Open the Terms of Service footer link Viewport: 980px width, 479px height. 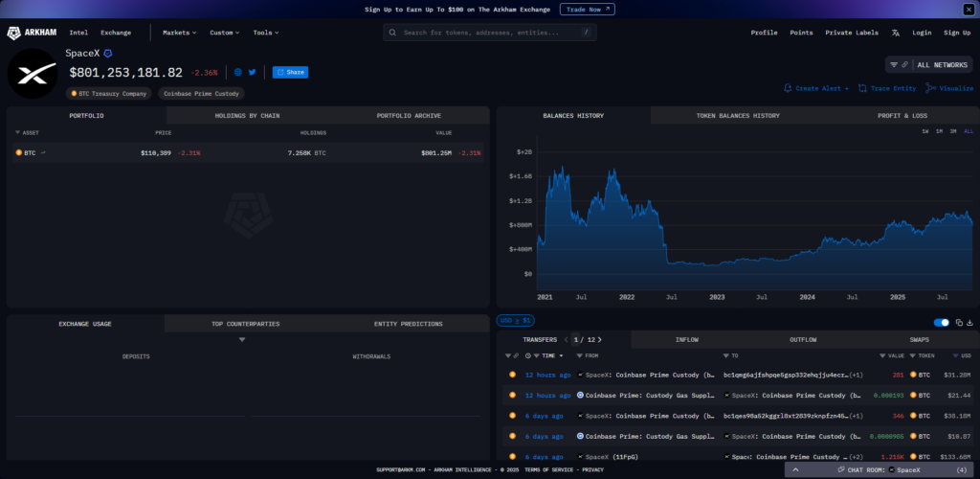pos(549,469)
